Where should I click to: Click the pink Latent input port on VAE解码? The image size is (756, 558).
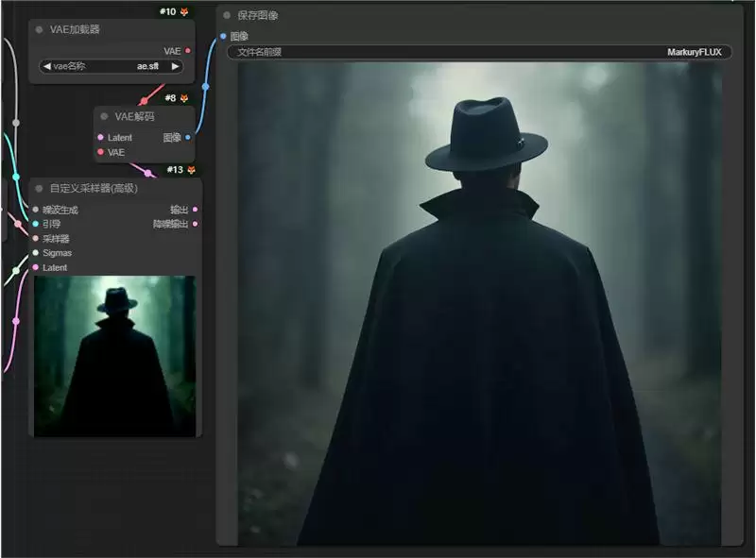click(x=100, y=137)
